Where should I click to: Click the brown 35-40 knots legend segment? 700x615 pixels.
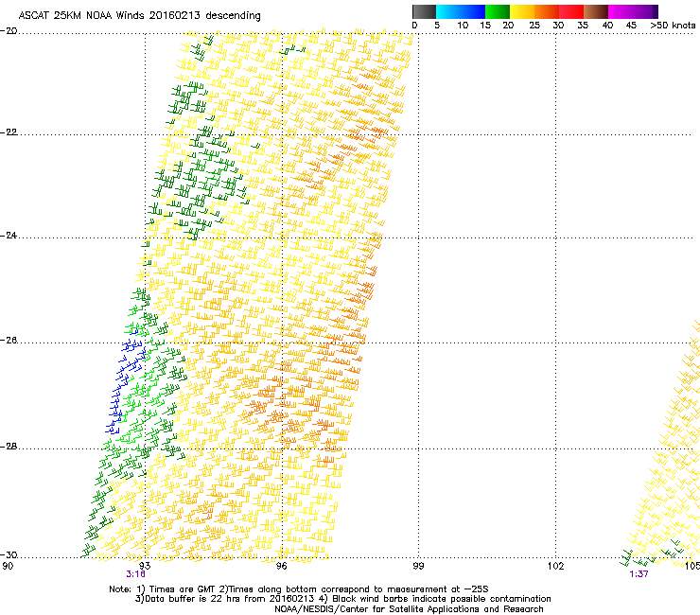tap(596, 11)
